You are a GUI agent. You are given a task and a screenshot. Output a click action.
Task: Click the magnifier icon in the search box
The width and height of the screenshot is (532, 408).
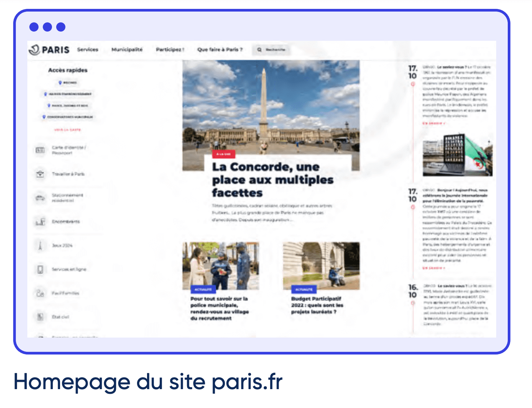(x=259, y=50)
